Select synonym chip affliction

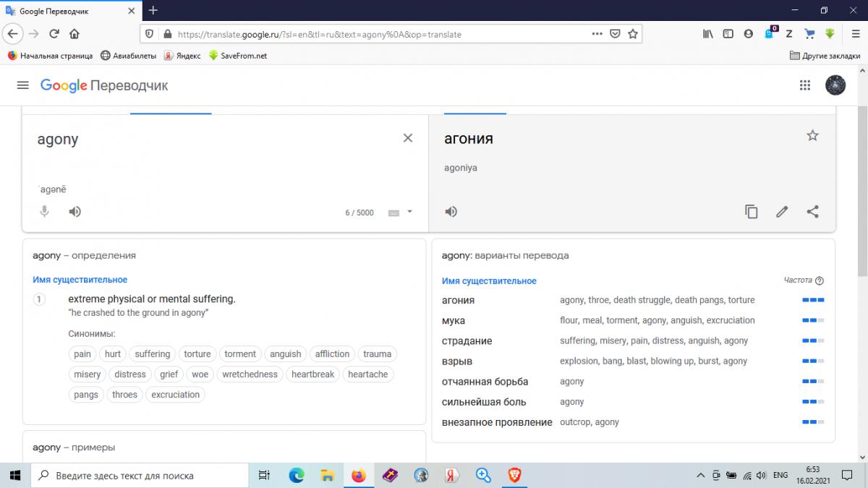point(332,354)
